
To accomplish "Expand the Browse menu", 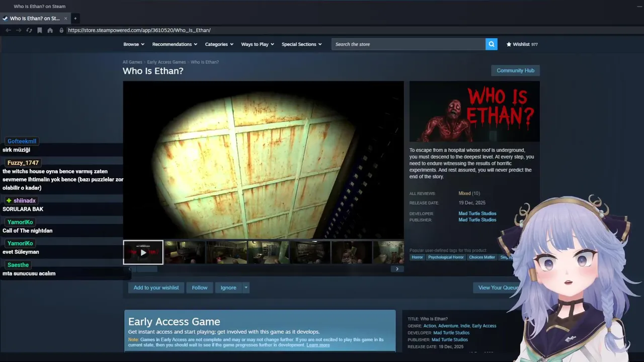I will click(x=134, y=44).
